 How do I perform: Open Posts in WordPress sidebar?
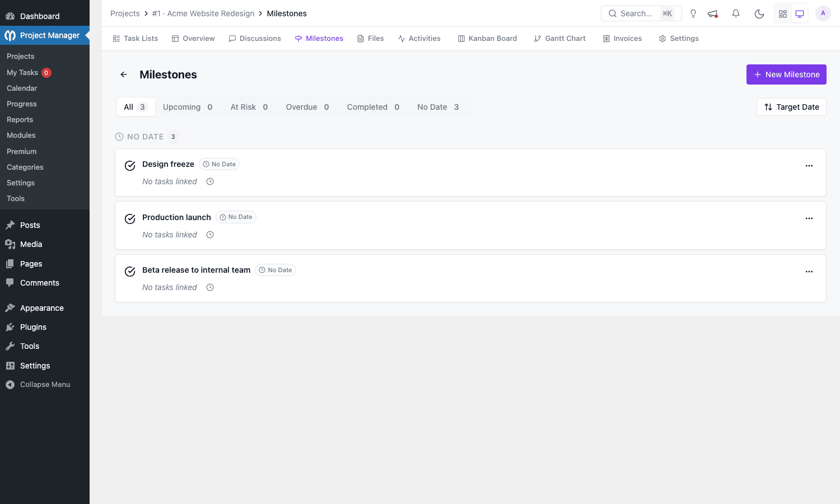45,225
